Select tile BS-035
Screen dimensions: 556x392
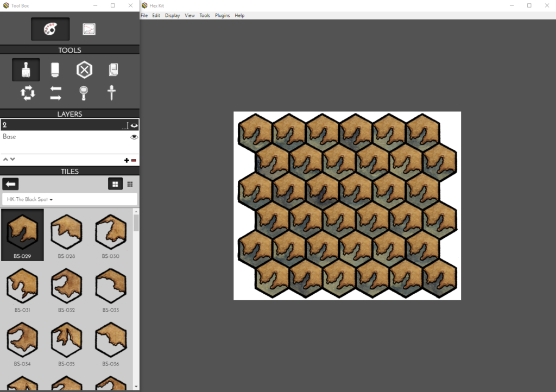66,343
